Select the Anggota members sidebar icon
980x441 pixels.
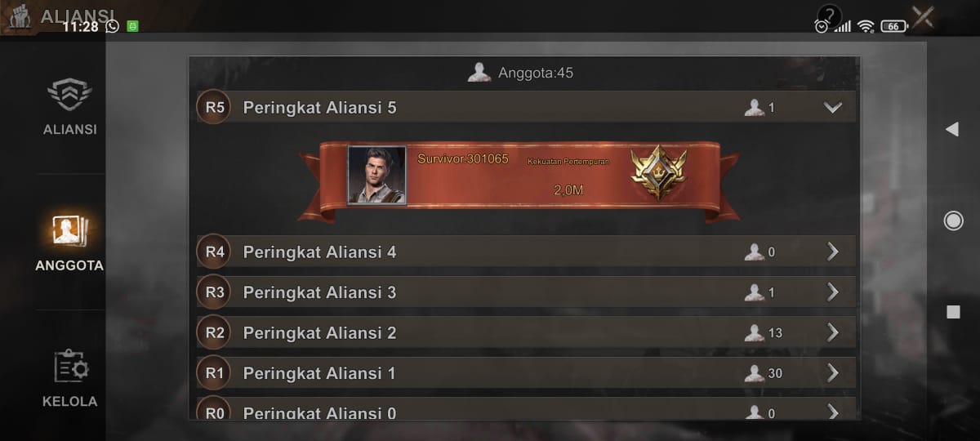point(69,231)
